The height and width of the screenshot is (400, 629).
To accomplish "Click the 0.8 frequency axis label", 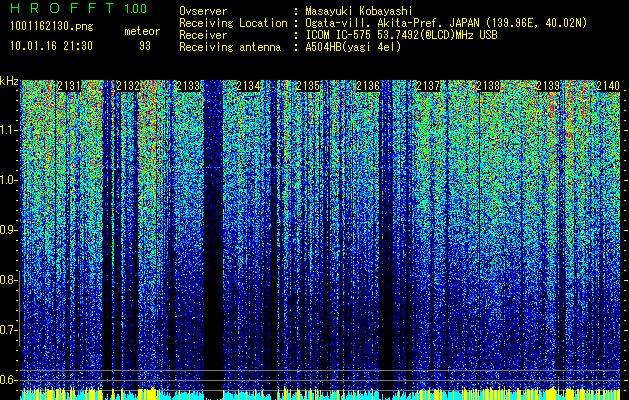I will (x=8, y=280).
